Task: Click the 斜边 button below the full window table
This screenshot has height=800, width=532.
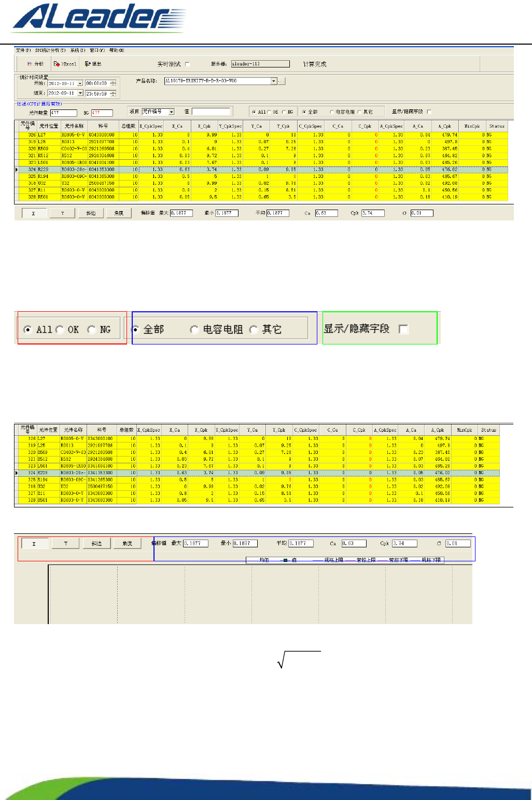Action: 91,213
